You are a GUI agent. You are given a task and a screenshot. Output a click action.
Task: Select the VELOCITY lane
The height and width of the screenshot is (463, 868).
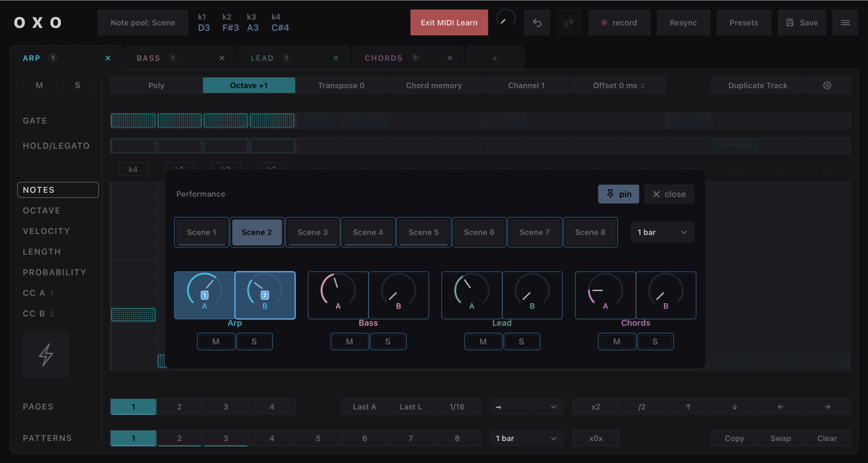pyautogui.click(x=46, y=231)
